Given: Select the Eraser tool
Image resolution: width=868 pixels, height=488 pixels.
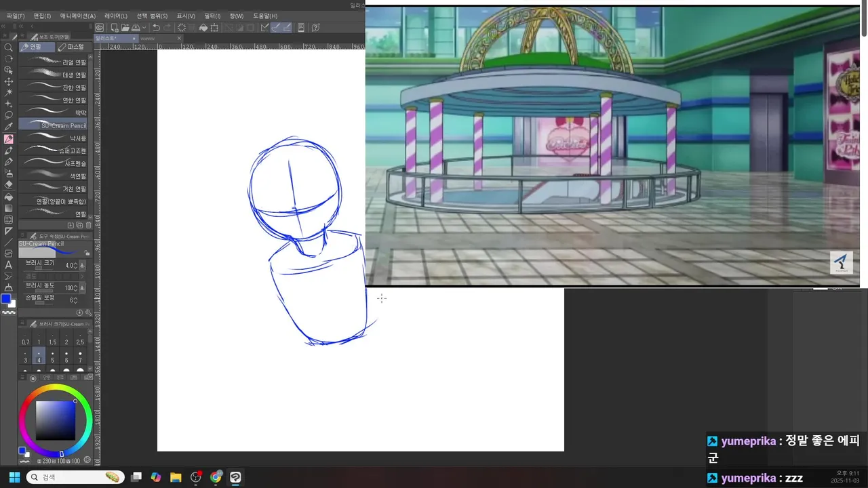Looking at the screenshot, I should coord(9,184).
